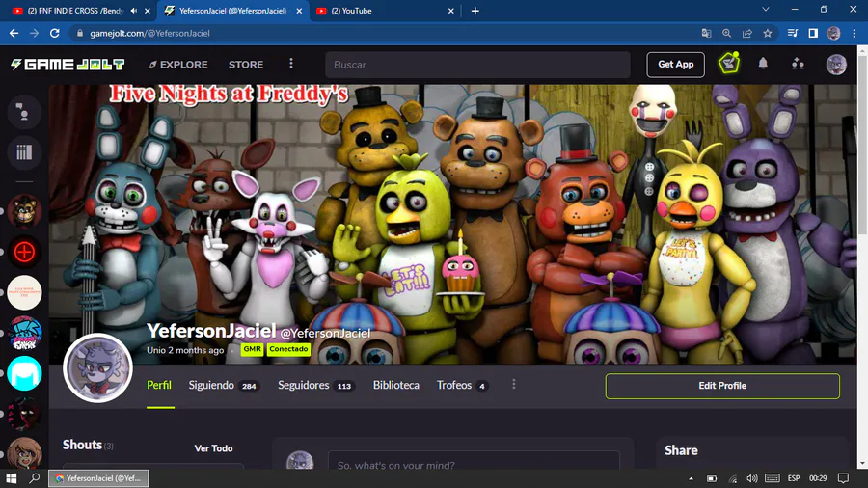Go back in browser history
This screenshot has height=488, width=868.
14,33
